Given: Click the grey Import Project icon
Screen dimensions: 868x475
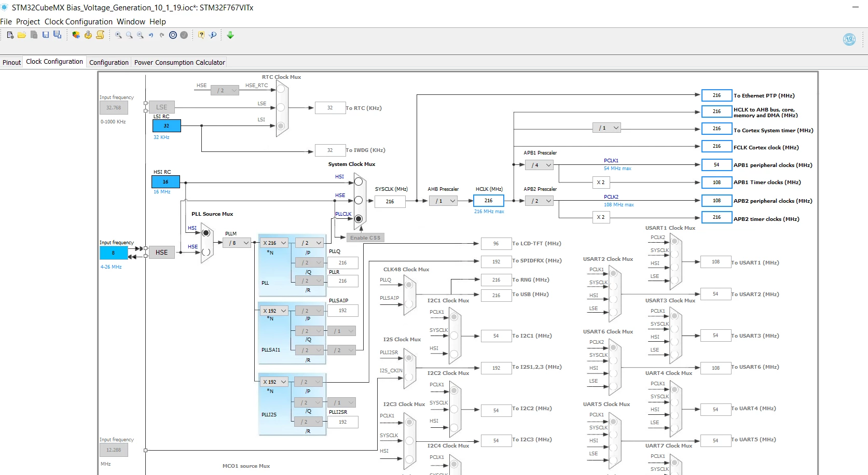Looking at the screenshot, I should (x=34, y=35).
